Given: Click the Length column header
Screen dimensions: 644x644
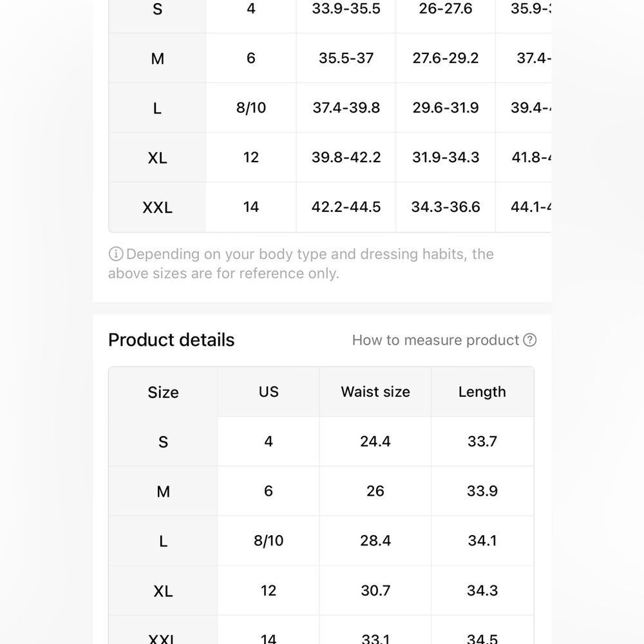Looking at the screenshot, I should click(482, 392).
